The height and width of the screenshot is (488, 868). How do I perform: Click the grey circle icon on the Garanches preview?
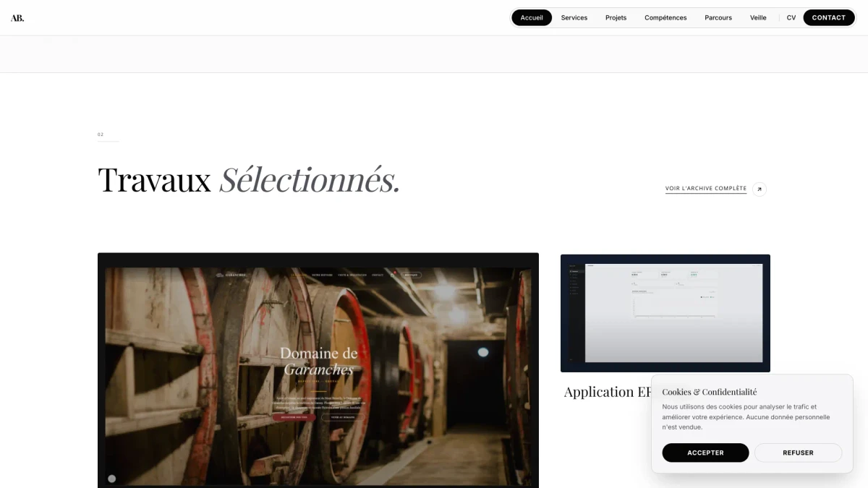tap(111, 479)
